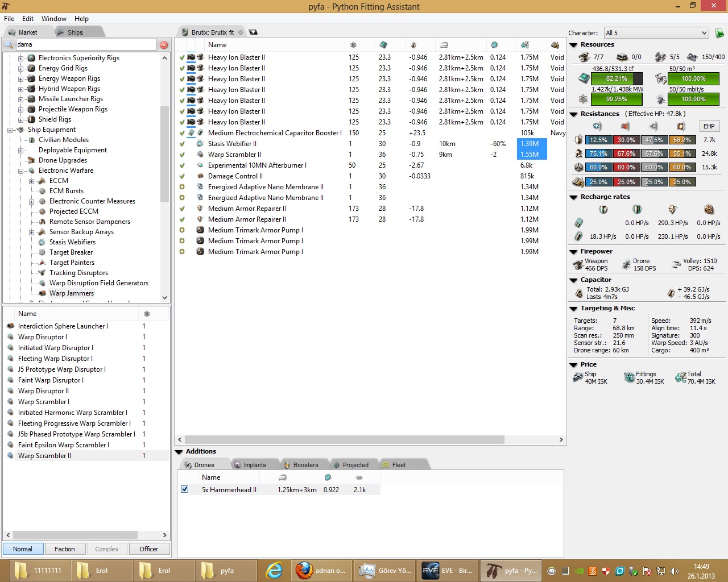Open the Help menu
The height and width of the screenshot is (582, 728).
click(81, 19)
